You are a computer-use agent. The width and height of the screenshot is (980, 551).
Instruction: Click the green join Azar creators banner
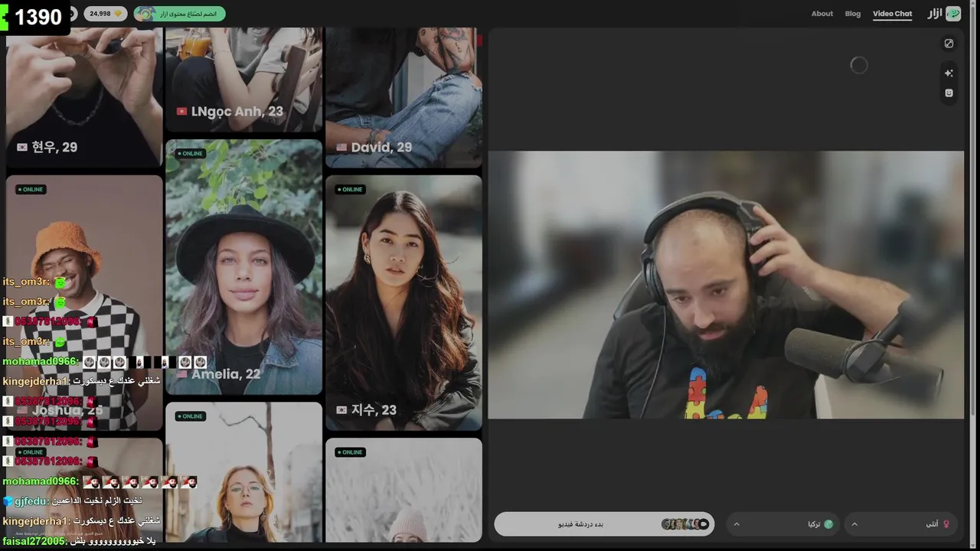coord(180,14)
